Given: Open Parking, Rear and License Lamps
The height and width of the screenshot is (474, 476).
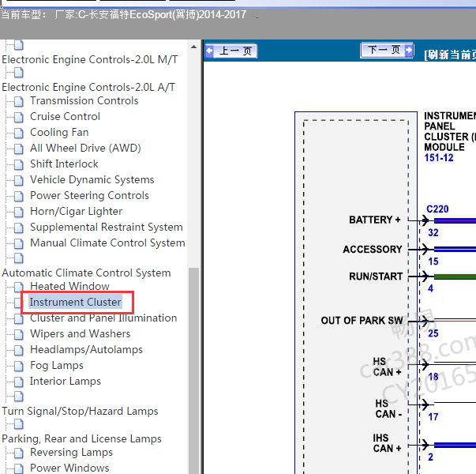Looking at the screenshot, I should [81, 438].
